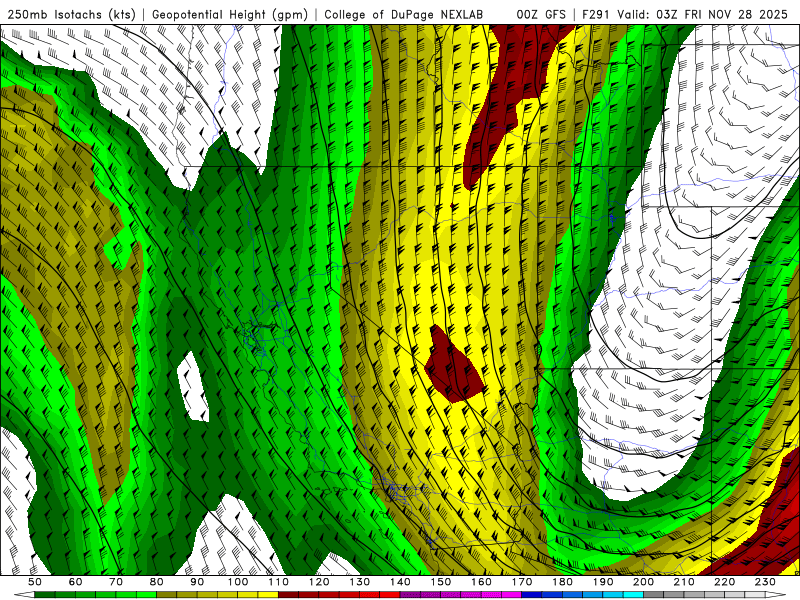The image size is (800, 600).
Task: Click the 140 knot legend label
Action: click(x=400, y=582)
